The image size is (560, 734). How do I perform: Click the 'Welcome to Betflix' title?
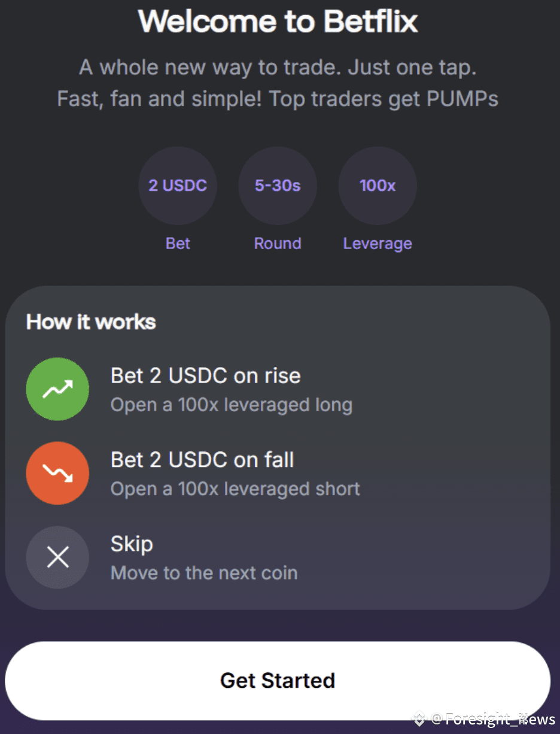(278, 22)
